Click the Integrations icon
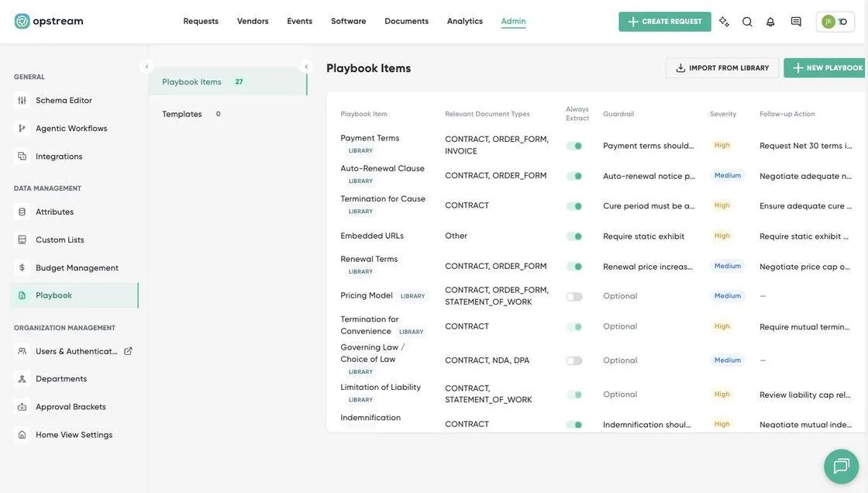This screenshot has height=493, width=868. [22, 157]
